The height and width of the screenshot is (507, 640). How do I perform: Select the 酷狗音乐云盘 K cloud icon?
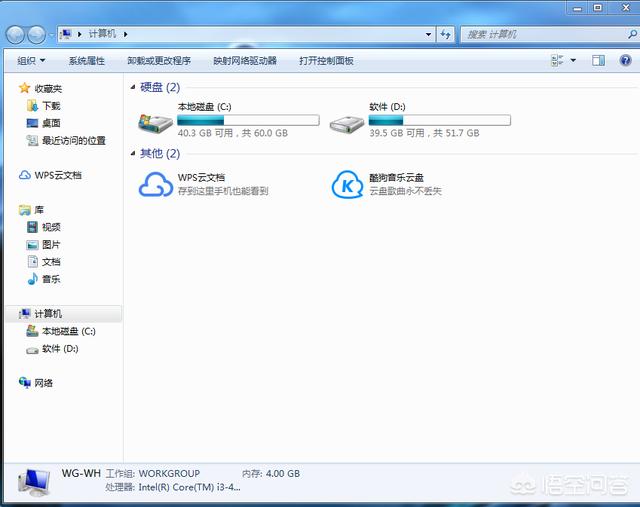point(347,184)
